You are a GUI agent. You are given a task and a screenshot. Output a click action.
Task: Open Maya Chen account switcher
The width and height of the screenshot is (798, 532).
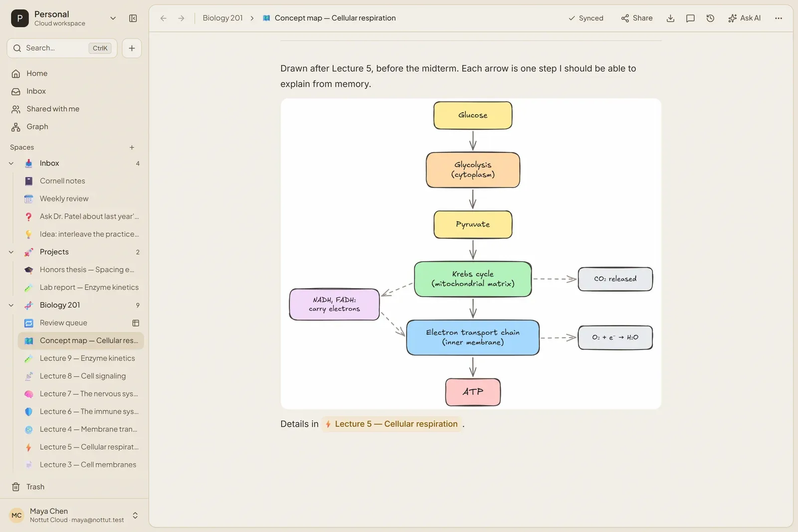(x=74, y=516)
